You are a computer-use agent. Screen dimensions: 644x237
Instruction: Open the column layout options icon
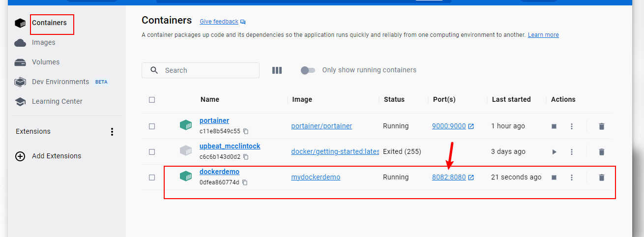277,70
